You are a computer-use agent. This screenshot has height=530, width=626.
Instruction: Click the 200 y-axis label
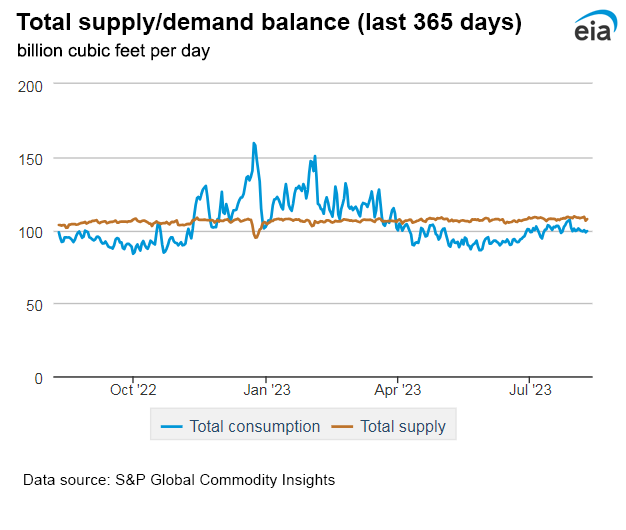coord(30,87)
